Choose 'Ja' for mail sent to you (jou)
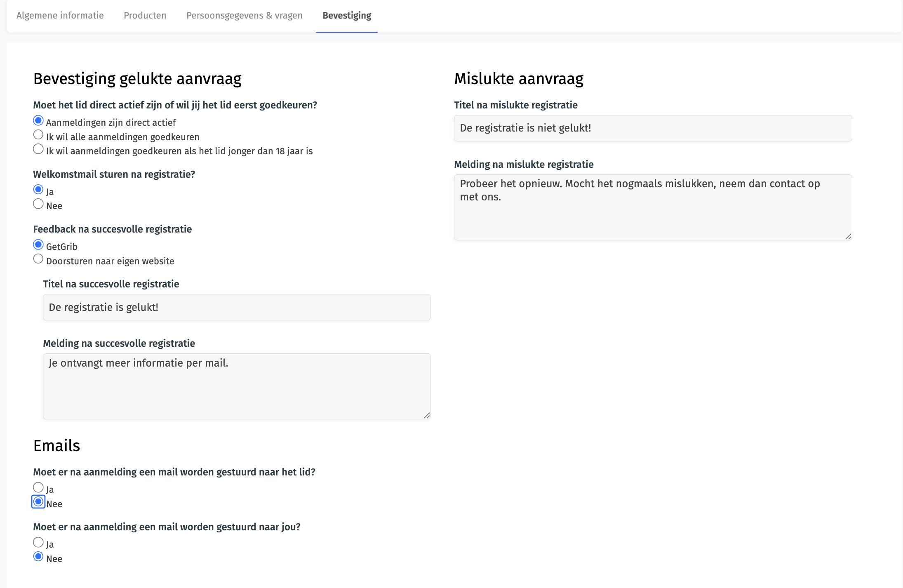The width and height of the screenshot is (903, 588). [38, 543]
